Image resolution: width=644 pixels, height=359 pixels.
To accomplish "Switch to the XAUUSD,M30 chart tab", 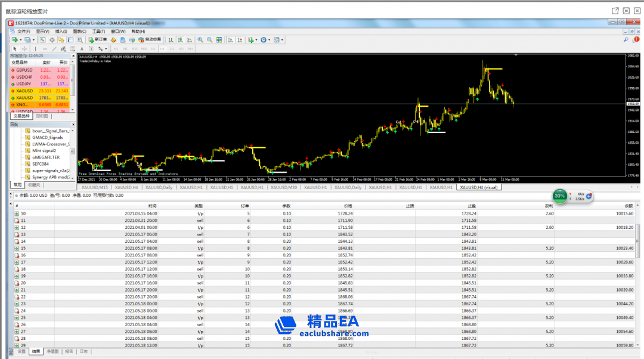I will coord(284,187).
